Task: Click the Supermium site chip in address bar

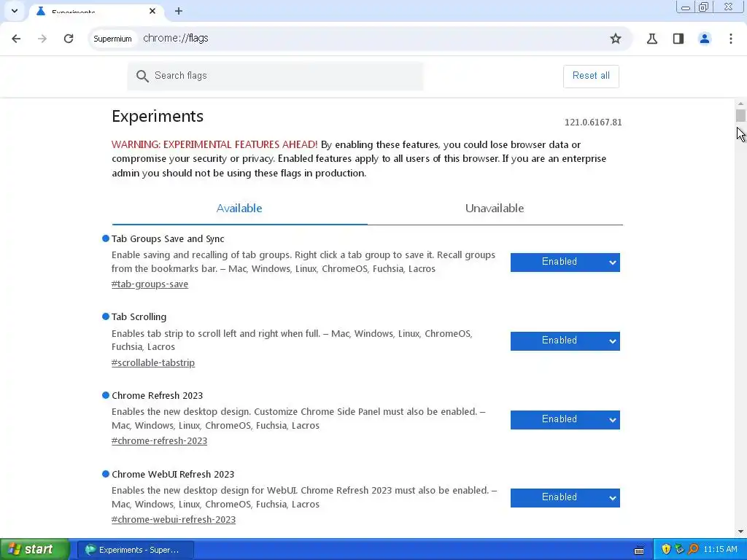Action: tap(112, 39)
